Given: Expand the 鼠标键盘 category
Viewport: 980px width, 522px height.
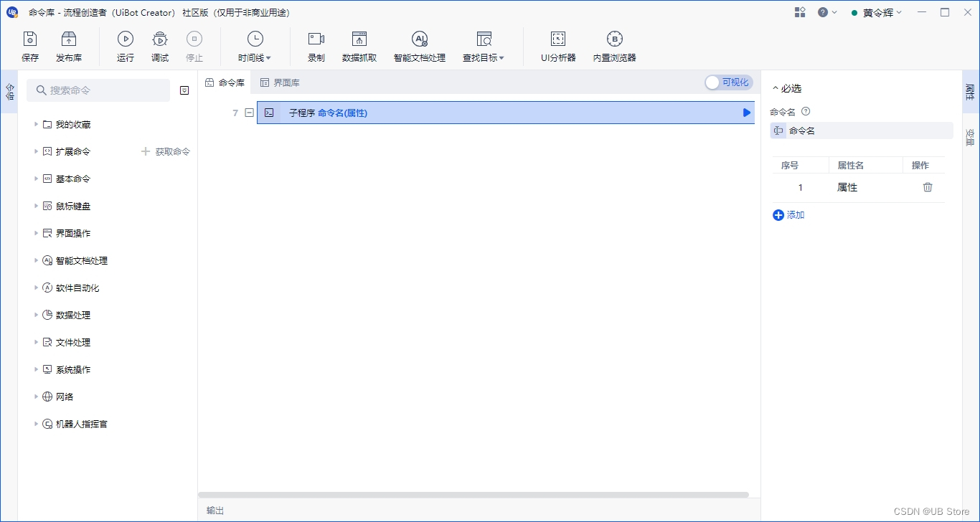Looking at the screenshot, I should tap(36, 207).
